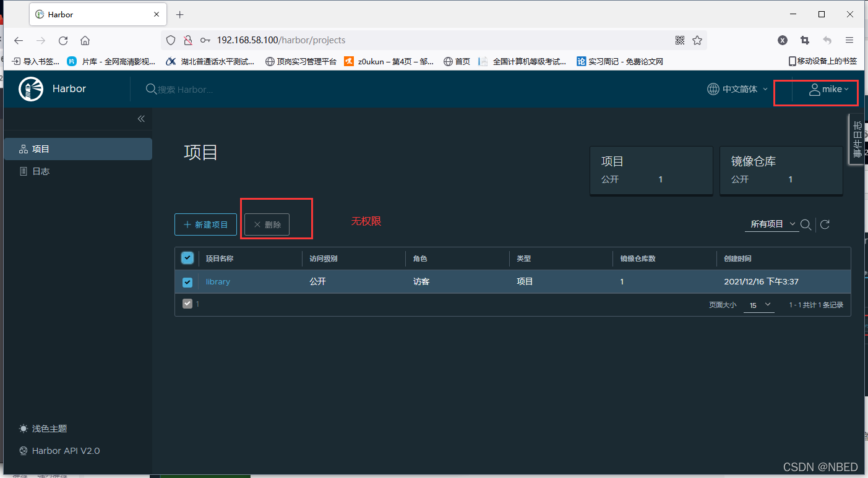868x478 pixels.
Task: Open bookmark 湖北普通话水平测试
Action: click(x=210, y=61)
